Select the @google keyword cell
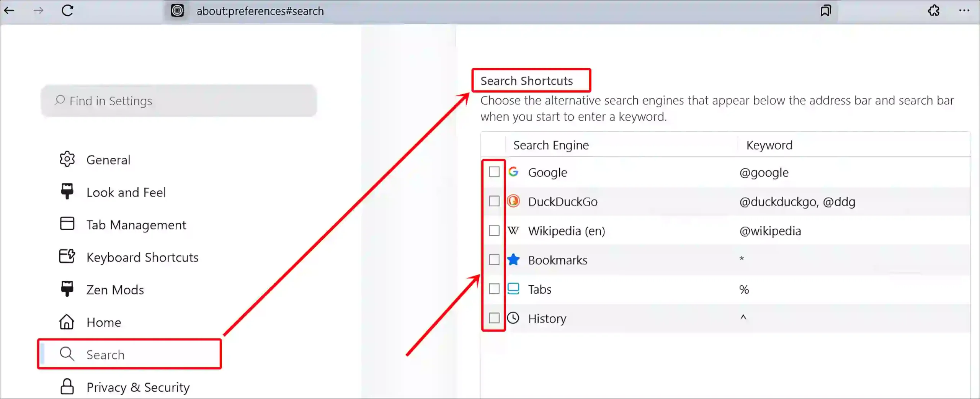Screen dimensions: 980x399 (x=764, y=172)
